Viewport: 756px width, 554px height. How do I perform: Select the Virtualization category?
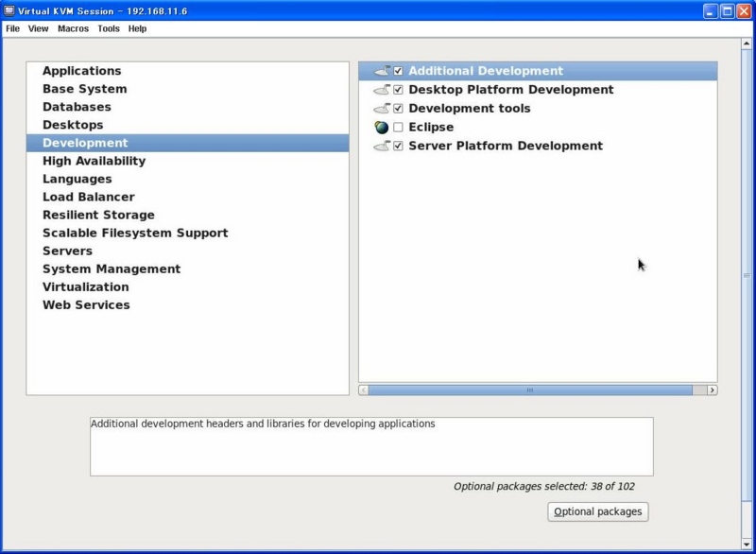(187, 286)
